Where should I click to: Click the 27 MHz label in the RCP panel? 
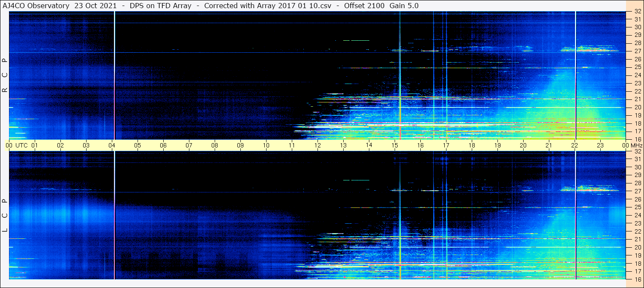637,51
